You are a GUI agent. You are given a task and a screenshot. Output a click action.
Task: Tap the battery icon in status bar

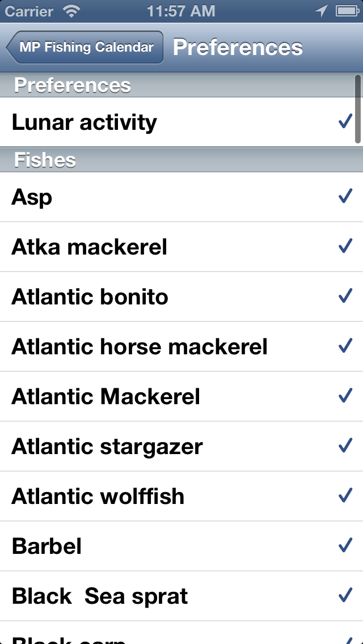[x=348, y=11]
